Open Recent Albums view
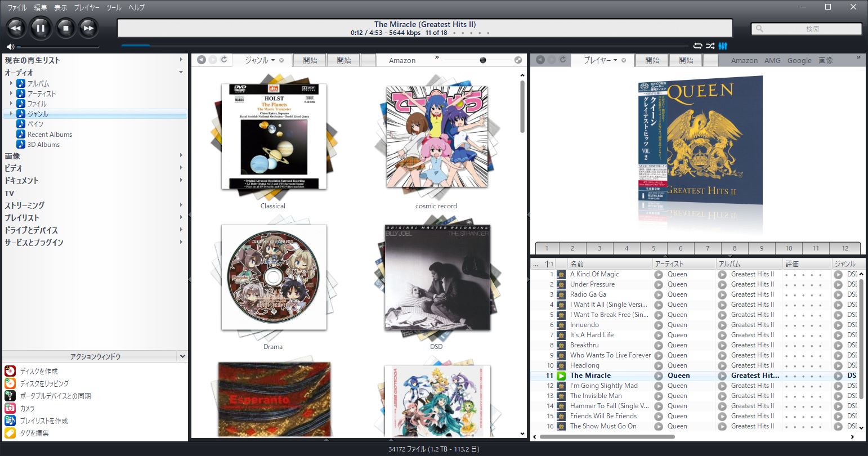This screenshot has height=456, width=868. click(x=50, y=134)
